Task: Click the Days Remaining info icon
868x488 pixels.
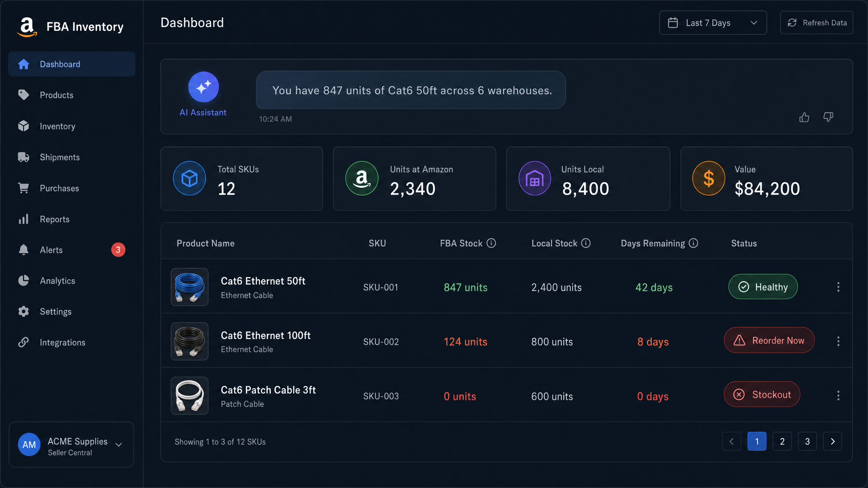Action: click(x=693, y=243)
